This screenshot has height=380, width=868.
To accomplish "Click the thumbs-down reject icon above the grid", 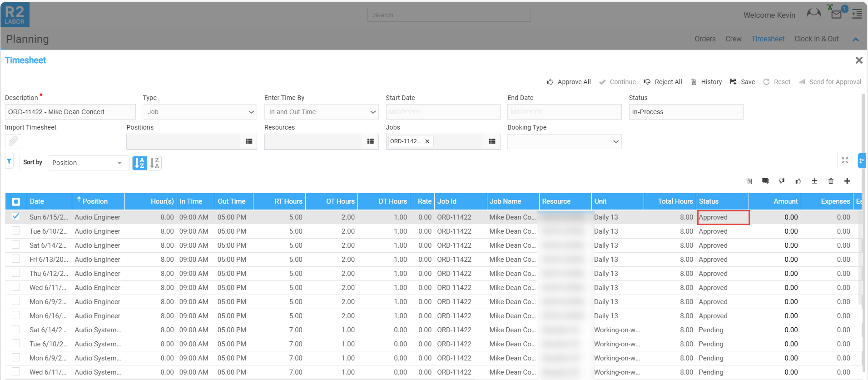I will pos(782,181).
